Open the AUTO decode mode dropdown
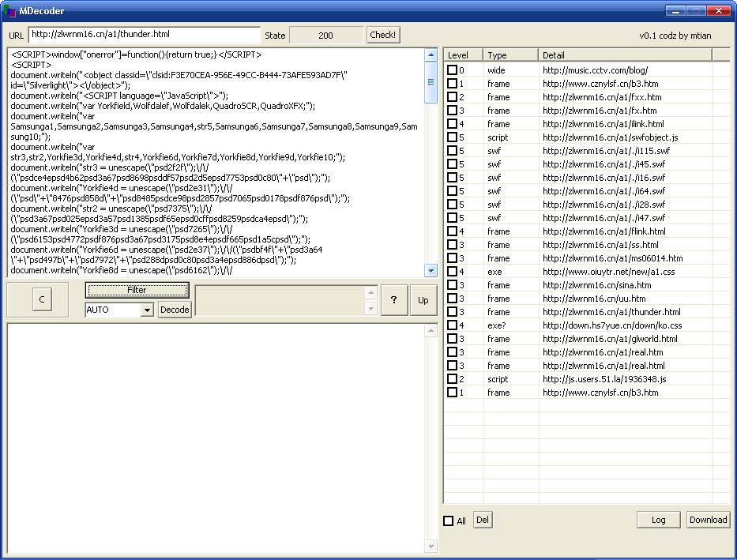The height and width of the screenshot is (560, 737). click(x=147, y=310)
